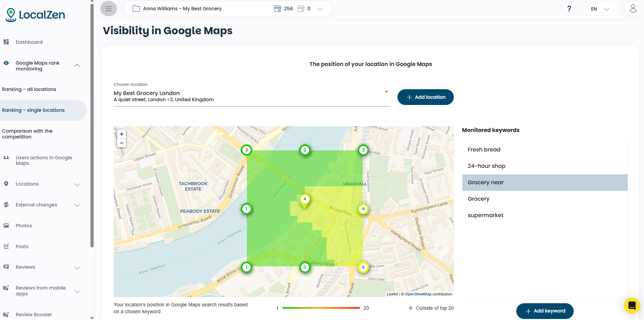This screenshot has height=320, width=644.
Task: Click the map marker showing rank 3
Action: (247, 150)
